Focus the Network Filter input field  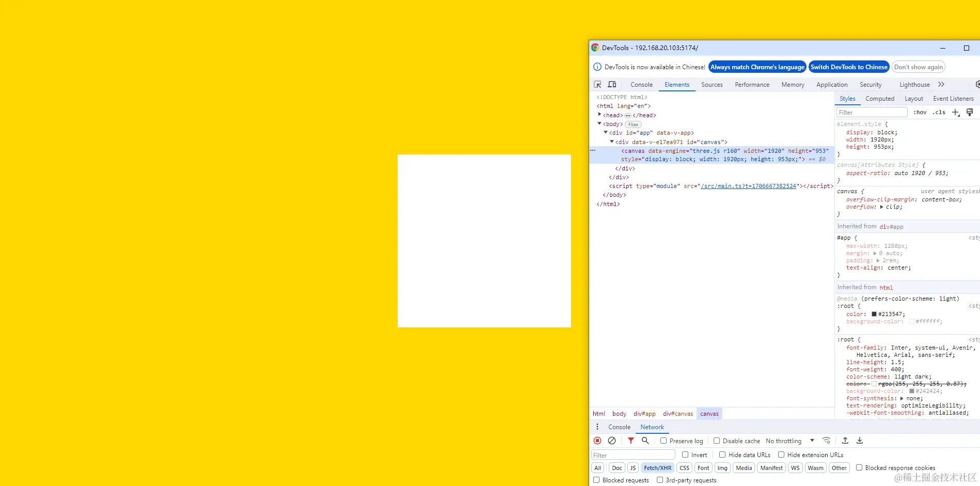(633, 455)
